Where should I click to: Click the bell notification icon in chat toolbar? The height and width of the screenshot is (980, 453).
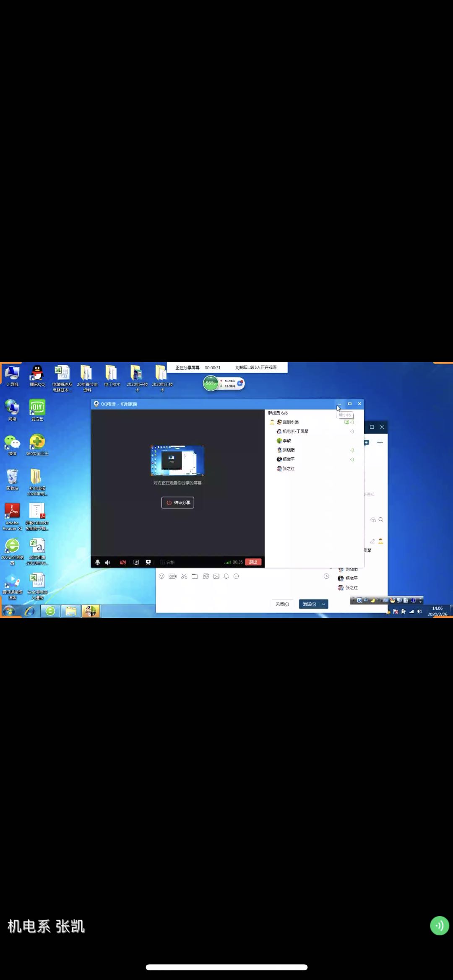tap(226, 576)
